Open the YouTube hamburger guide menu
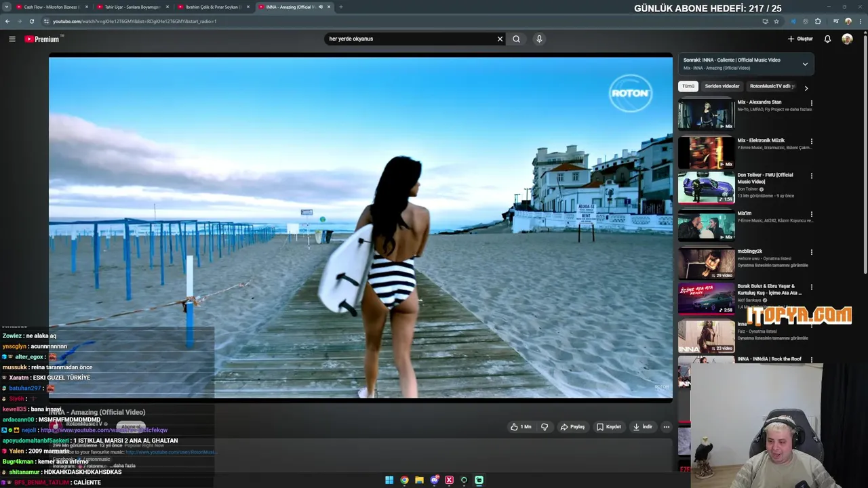Image resolution: width=868 pixels, height=488 pixels. [12, 39]
